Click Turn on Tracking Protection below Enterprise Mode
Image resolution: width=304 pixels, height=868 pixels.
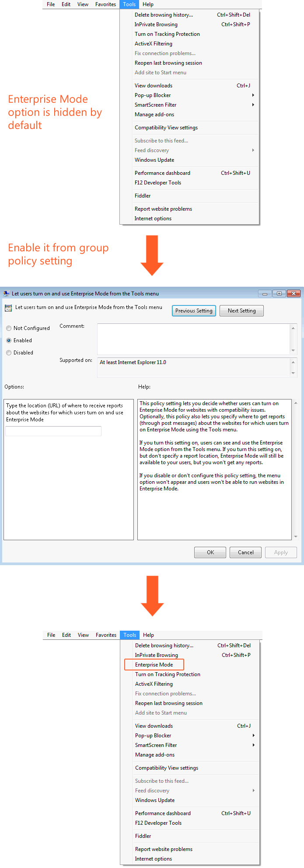[x=168, y=674]
